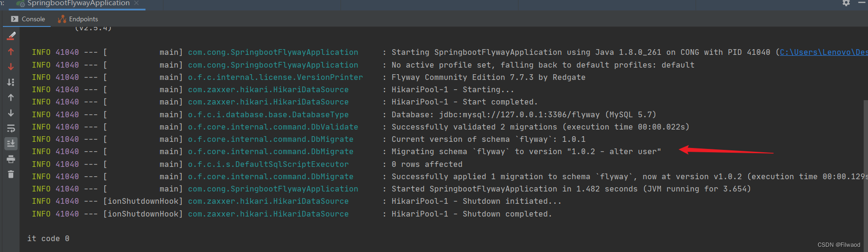Viewport: 868px width, 252px height.
Task: Click the pencil edit icon in console toolbar
Action: click(x=11, y=36)
